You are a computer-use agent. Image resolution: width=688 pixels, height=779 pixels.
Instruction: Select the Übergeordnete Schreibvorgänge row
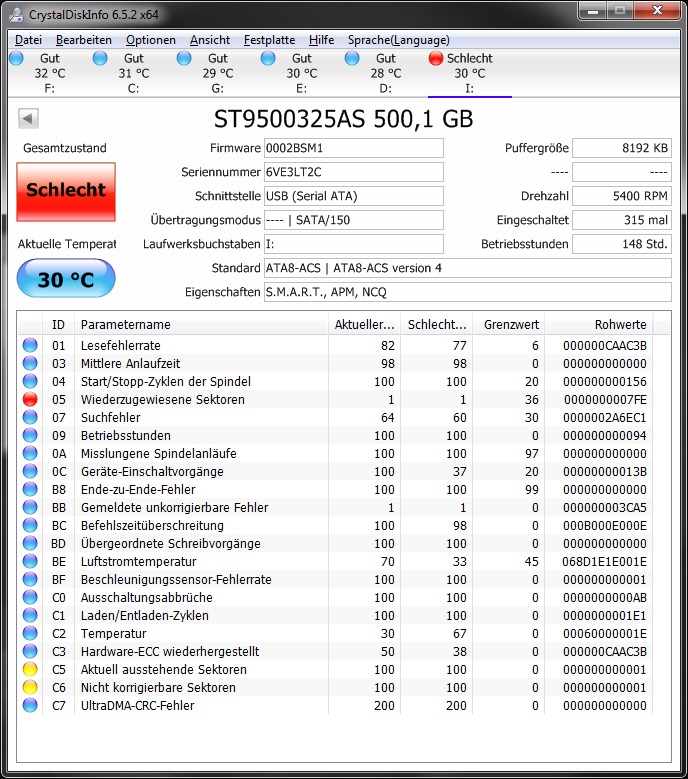[x=336, y=543]
